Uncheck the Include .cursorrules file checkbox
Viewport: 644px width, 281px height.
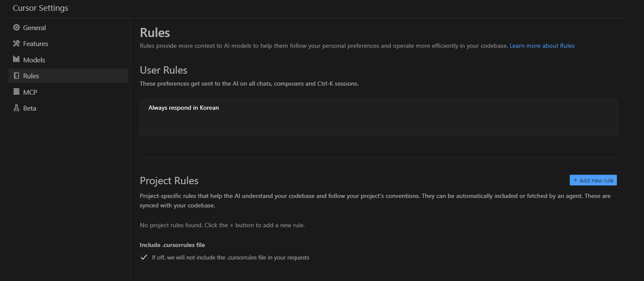pos(144,258)
